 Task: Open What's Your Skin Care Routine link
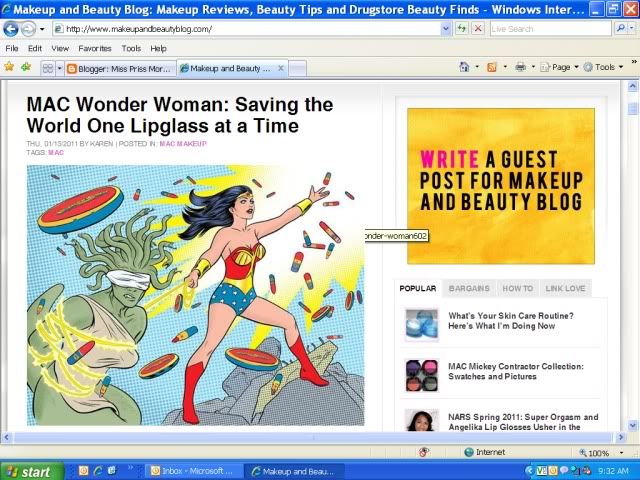(511, 321)
